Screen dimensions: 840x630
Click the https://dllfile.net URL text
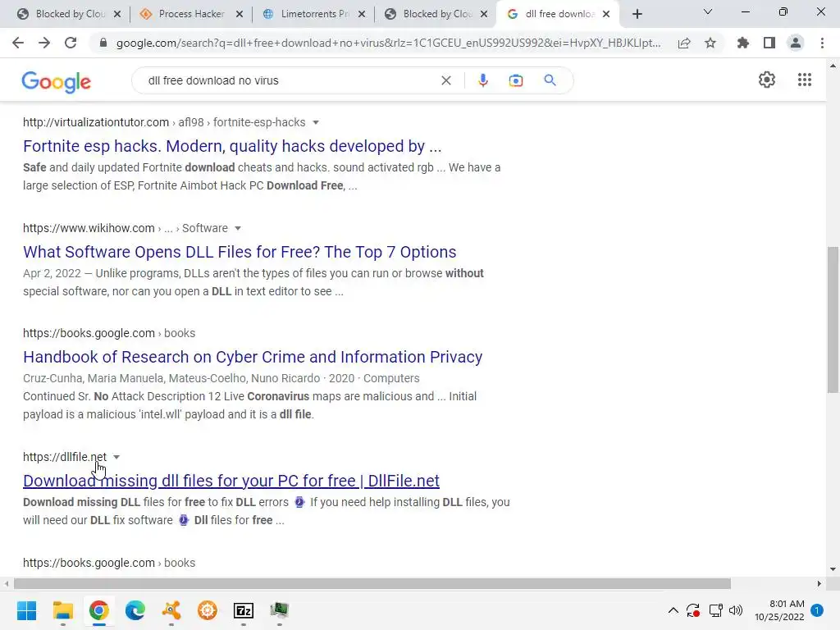coord(65,457)
